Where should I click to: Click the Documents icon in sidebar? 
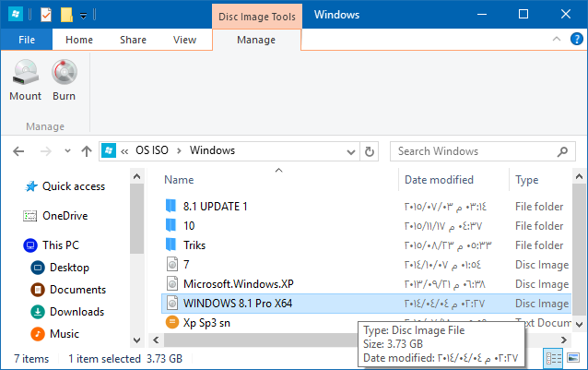[x=38, y=290]
